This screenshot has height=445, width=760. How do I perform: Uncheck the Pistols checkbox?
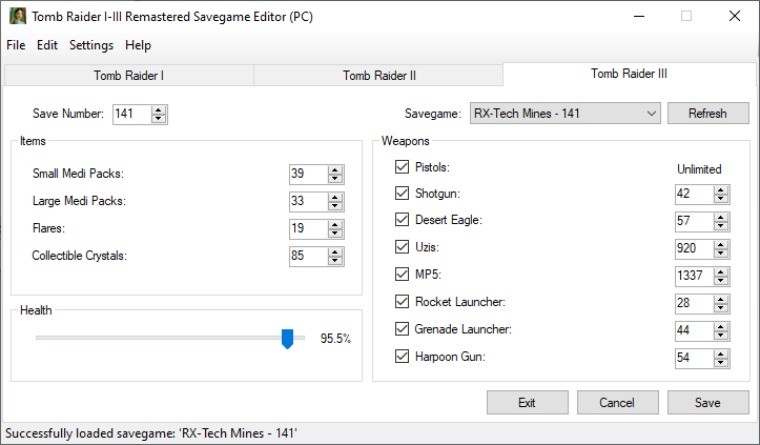402,167
